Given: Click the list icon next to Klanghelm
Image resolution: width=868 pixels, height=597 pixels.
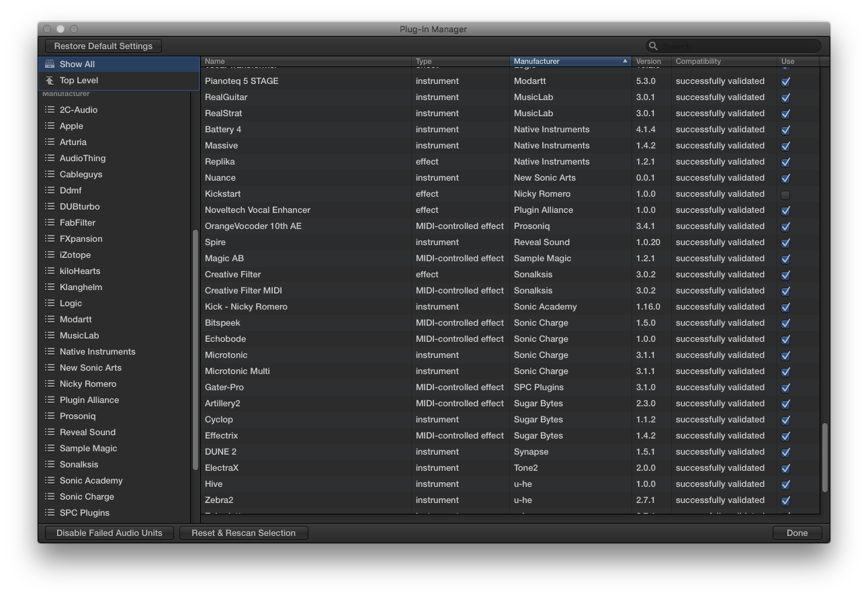Looking at the screenshot, I should click(x=49, y=287).
